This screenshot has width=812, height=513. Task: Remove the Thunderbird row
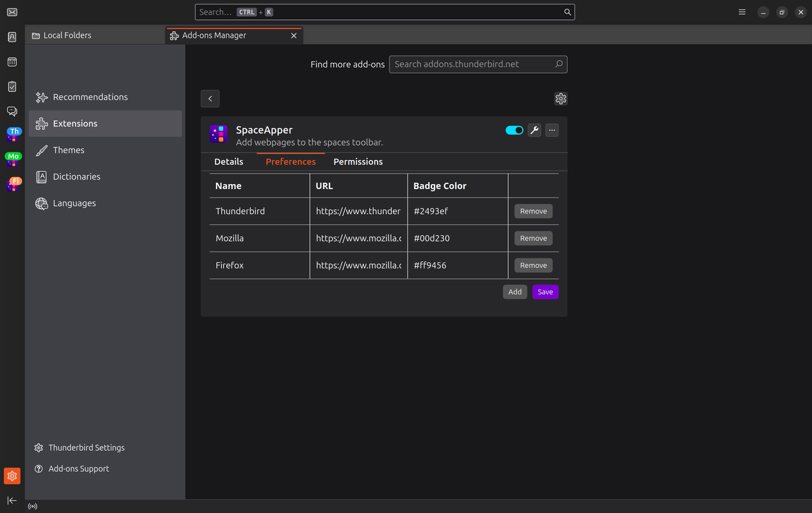pyautogui.click(x=533, y=211)
